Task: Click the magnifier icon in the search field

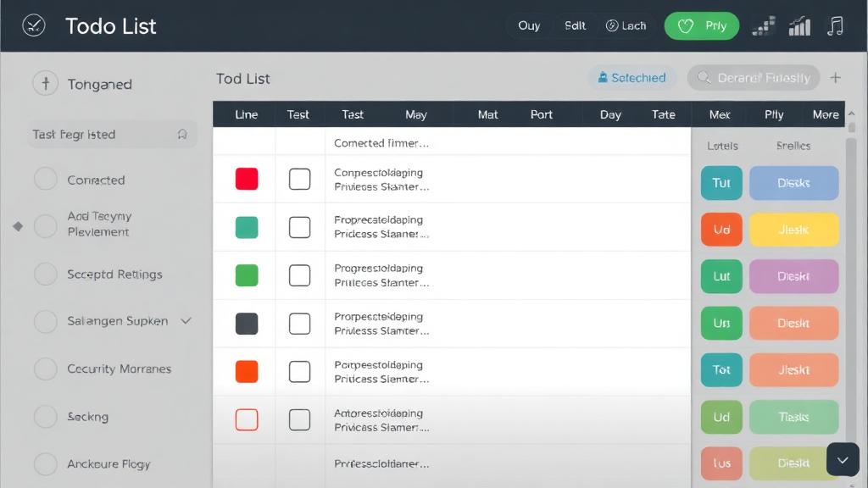Action: (704, 77)
